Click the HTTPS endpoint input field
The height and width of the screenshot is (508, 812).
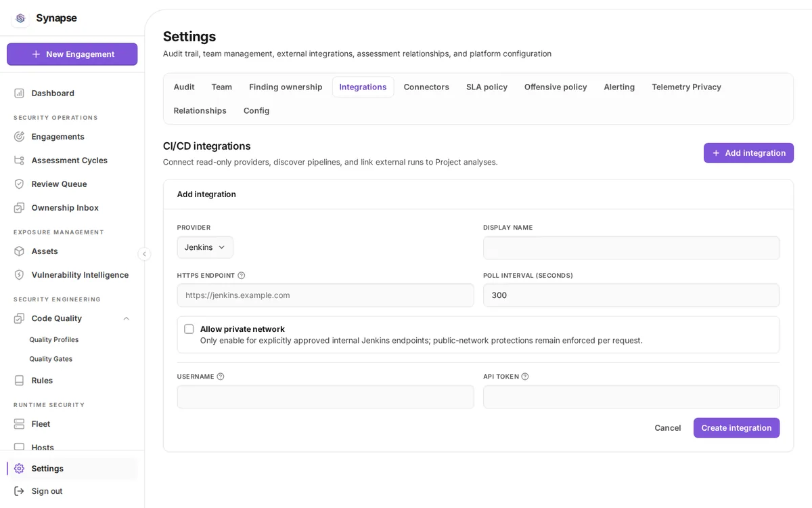[325, 295]
